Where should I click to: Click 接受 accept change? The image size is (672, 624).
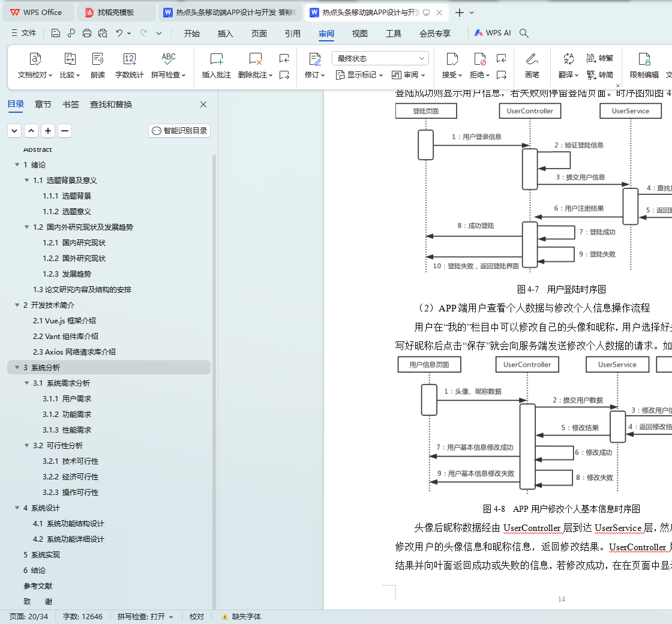click(x=452, y=65)
